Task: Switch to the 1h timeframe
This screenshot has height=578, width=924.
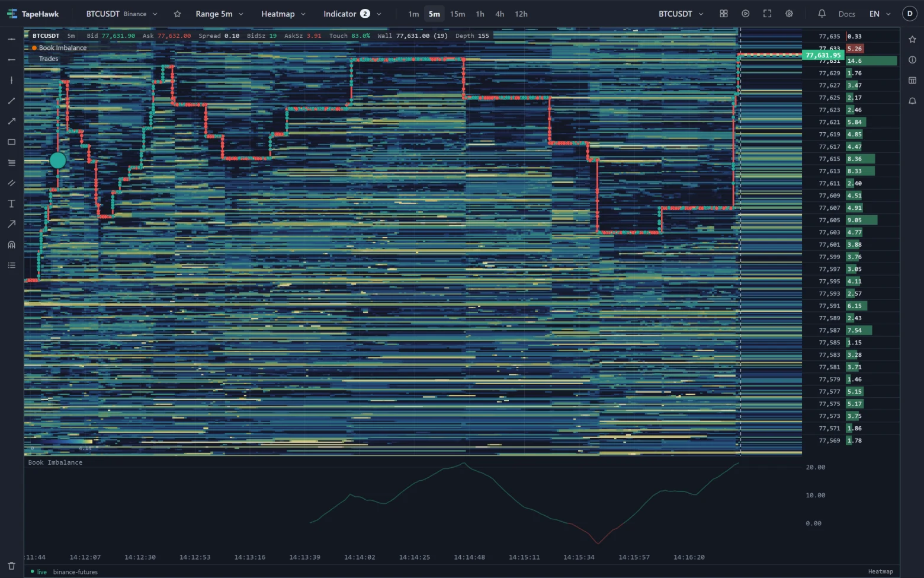Action: (x=480, y=14)
